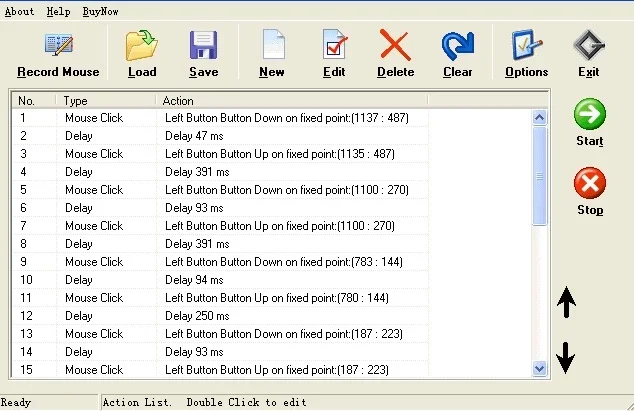Click Delay type in row 12
Screen dimensions: 634x411
click(79, 316)
